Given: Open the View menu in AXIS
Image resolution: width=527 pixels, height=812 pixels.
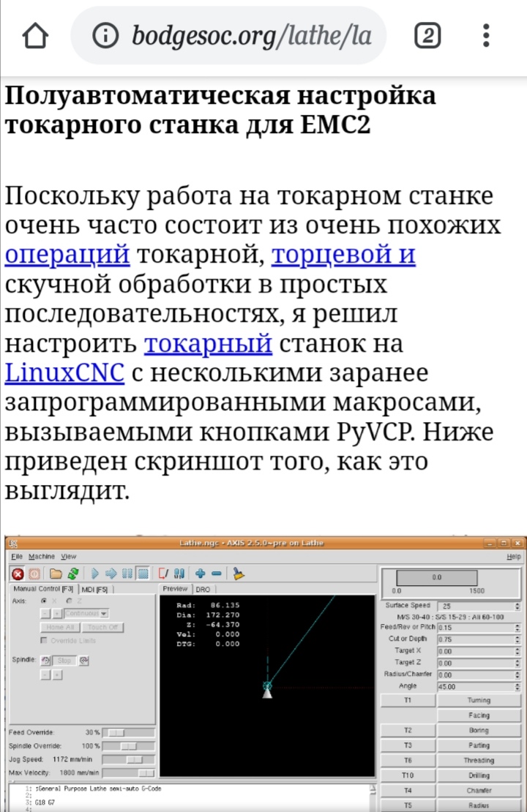Looking at the screenshot, I should (68, 556).
